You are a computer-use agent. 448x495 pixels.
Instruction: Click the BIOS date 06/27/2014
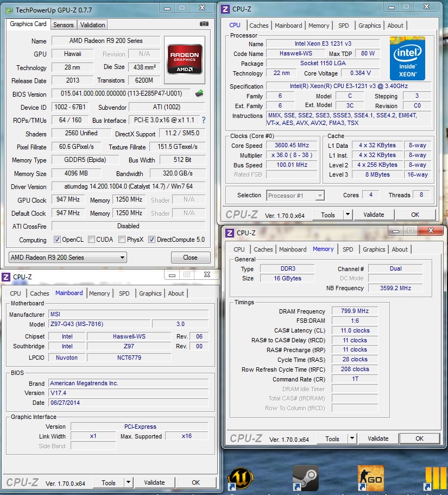click(128, 403)
